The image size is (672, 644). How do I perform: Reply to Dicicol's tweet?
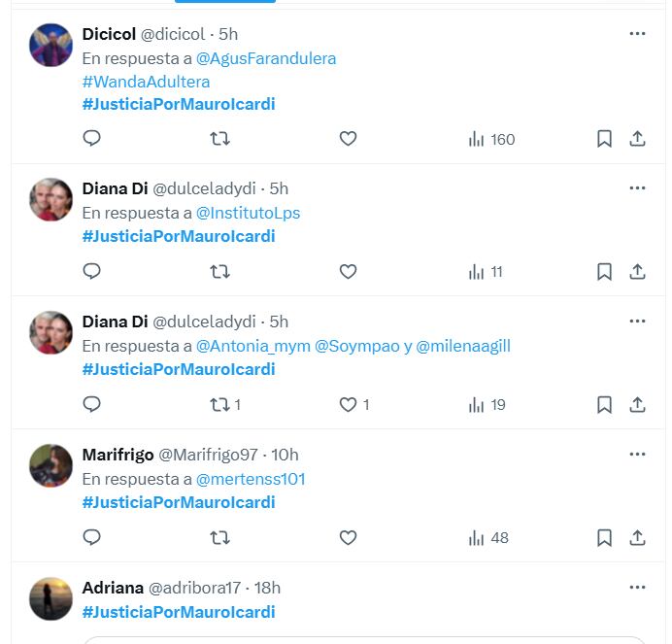tap(92, 139)
